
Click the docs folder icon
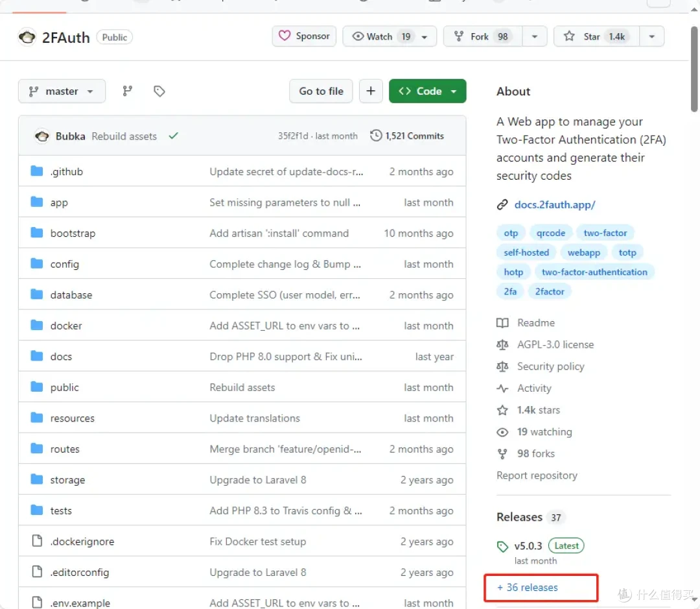pyautogui.click(x=36, y=356)
